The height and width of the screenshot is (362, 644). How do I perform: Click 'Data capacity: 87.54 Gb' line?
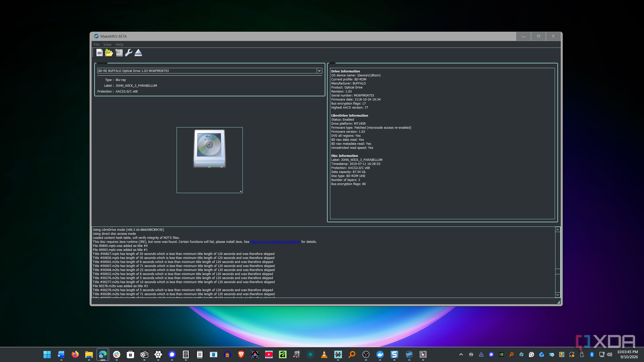tap(348, 172)
